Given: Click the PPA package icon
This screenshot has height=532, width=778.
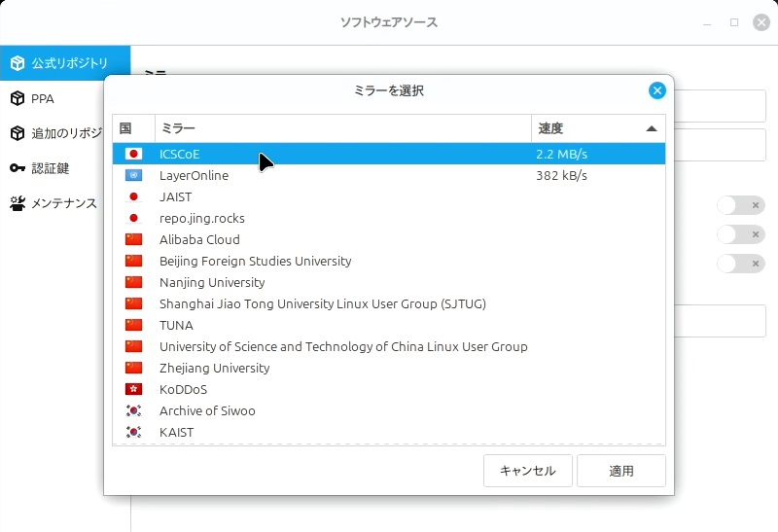Looking at the screenshot, I should click(x=17, y=98).
